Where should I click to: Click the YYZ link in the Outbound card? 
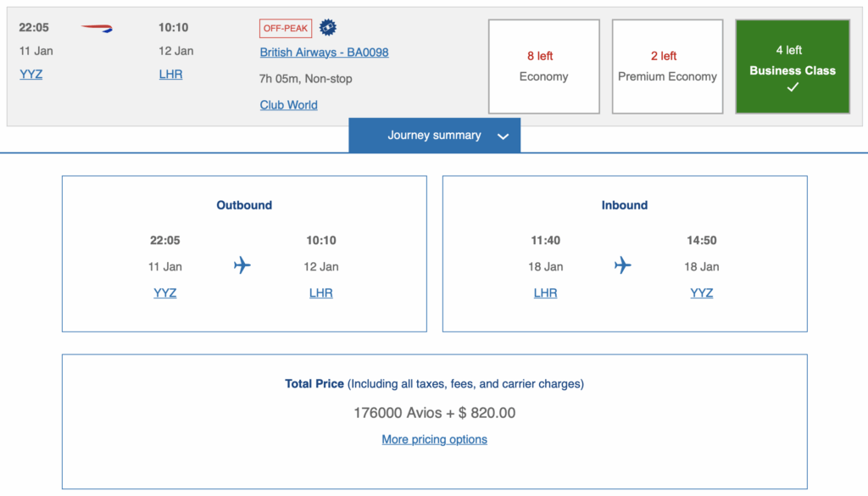click(164, 292)
